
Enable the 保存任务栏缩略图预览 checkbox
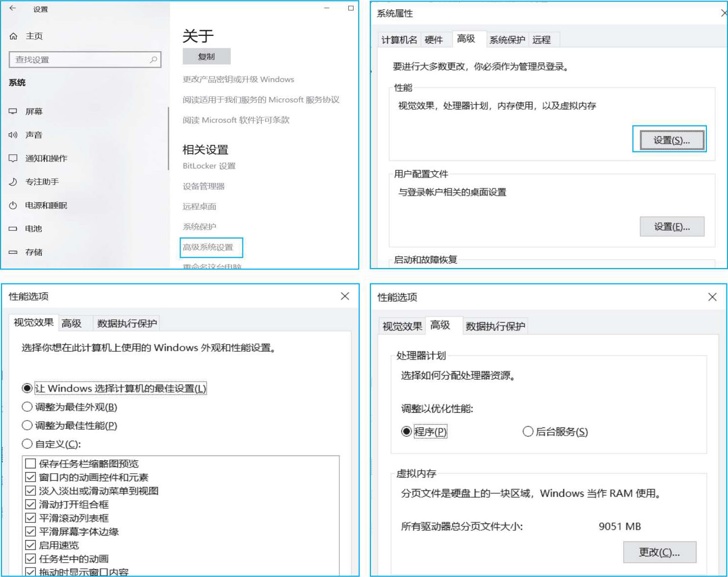30,463
